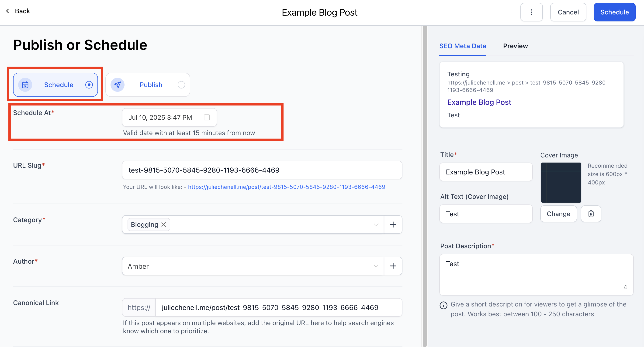Click Change cover image button
This screenshot has width=644, height=347.
(x=558, y=214)
